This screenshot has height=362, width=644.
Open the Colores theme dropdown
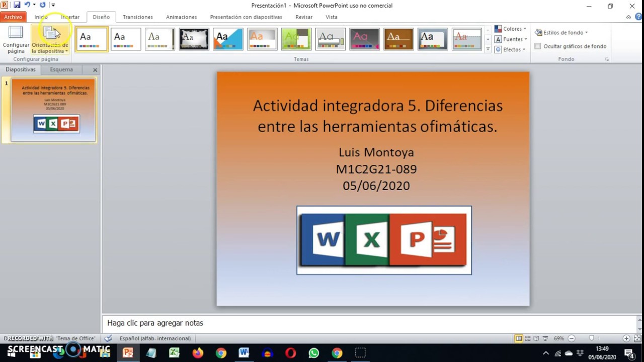click(510, 29)
